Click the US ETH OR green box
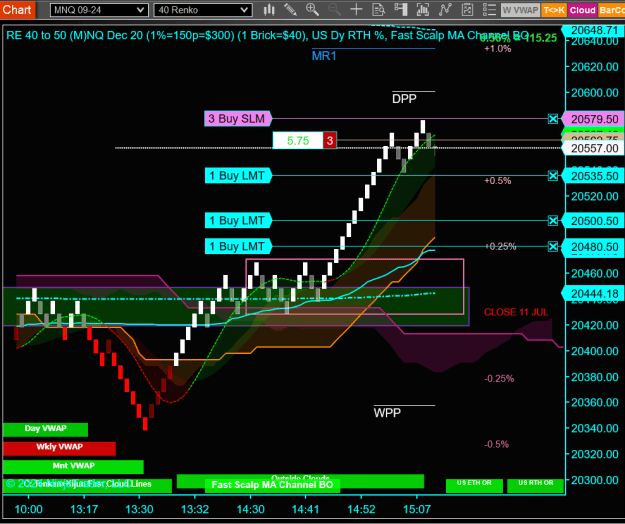The height and width of the screenshot is (524, 625). pos(474,485)
